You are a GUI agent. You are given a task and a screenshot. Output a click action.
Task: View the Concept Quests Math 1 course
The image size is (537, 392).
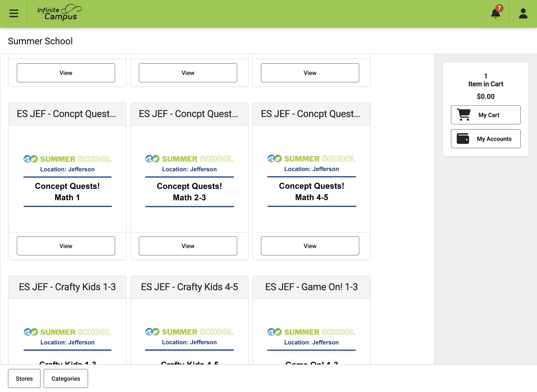coord(66,246)
